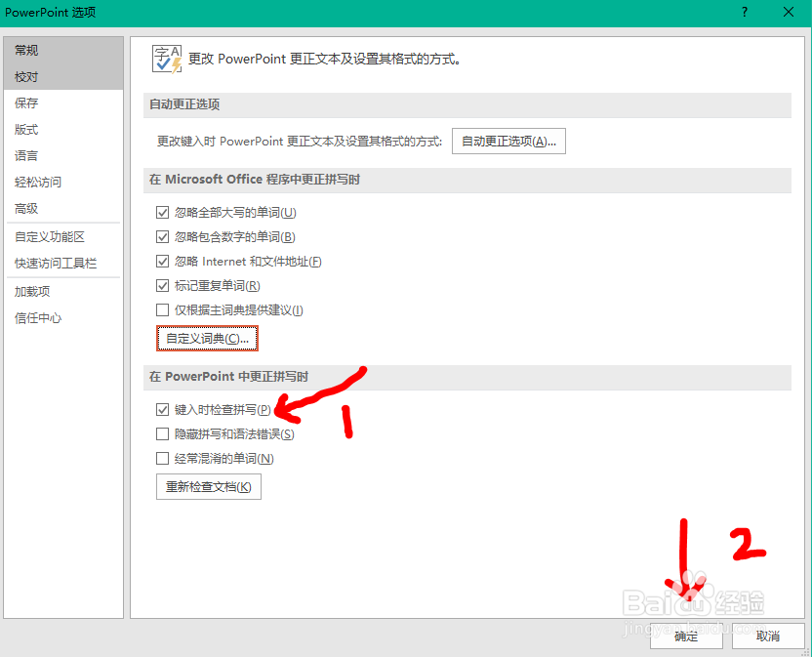Uncheck 键入时检查拼写 checkbox
Screen dimensions: 812x657
(x=163, y=410)
